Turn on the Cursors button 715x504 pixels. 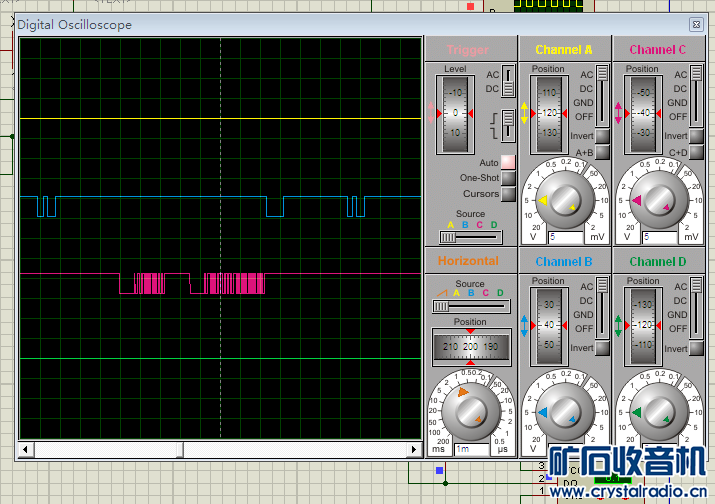click(508, 194)
